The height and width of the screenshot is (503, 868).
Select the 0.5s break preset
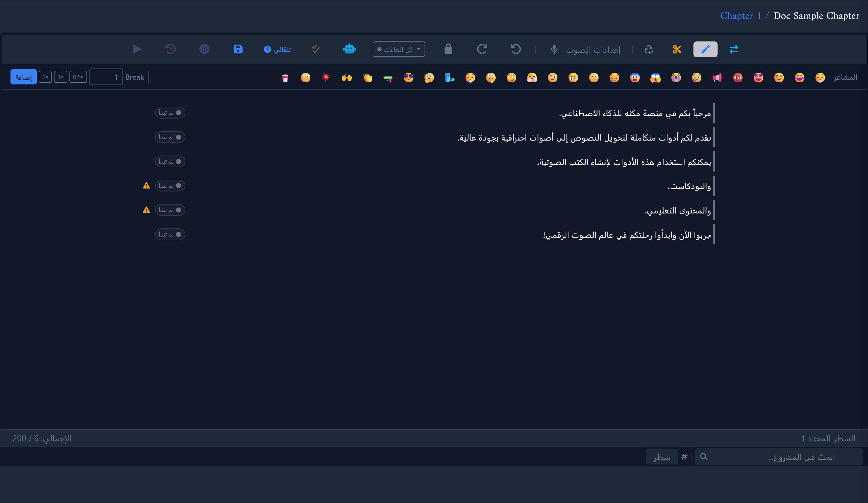(78, 77)
